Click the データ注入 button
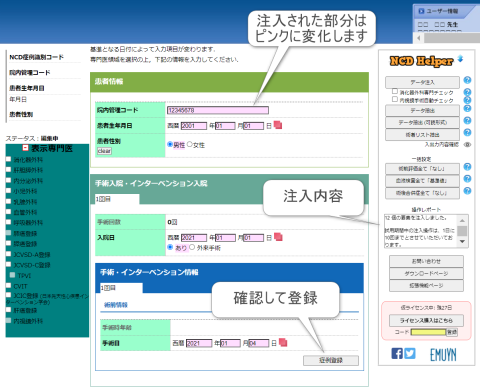 coord(422,82)
